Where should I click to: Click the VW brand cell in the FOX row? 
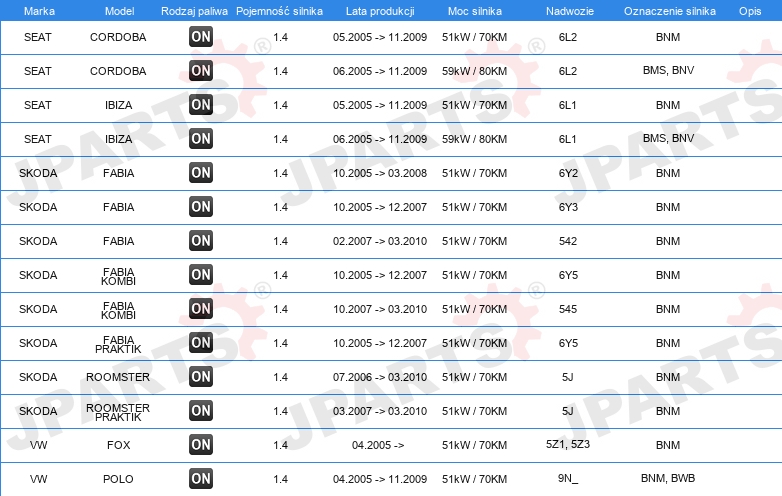[38, 445]
